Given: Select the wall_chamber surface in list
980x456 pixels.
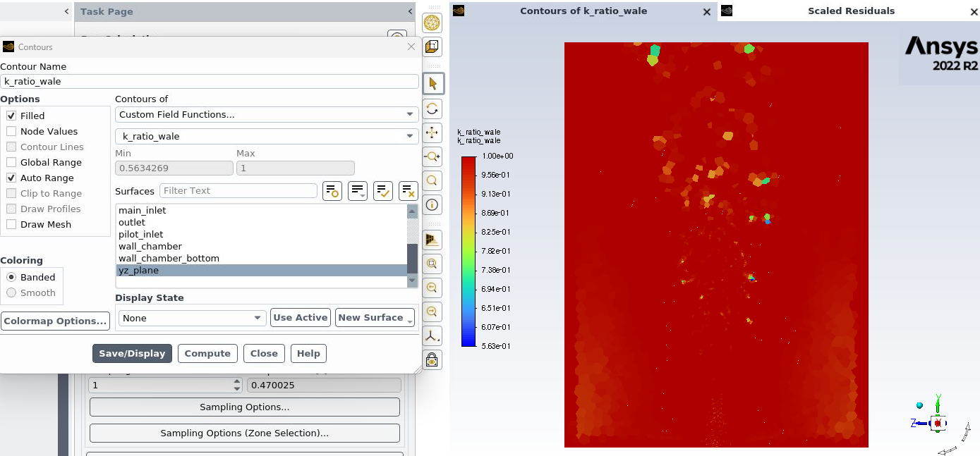Looking at the screenshot, I should pos(150,246).
